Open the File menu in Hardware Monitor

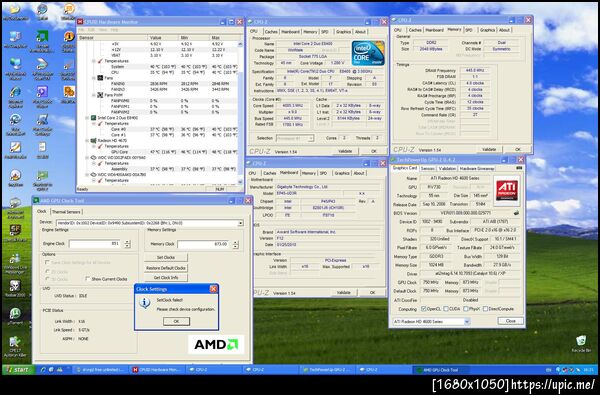pyautogui.click(x=81, y=30)
